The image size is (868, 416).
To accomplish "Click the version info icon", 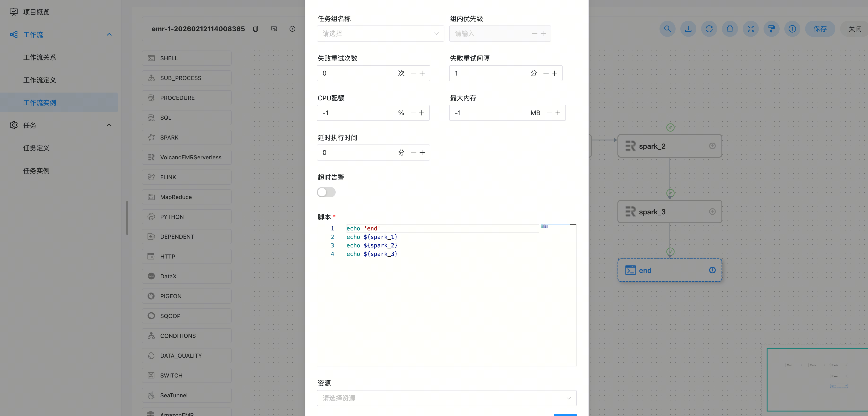I will (x=792, y=29).
